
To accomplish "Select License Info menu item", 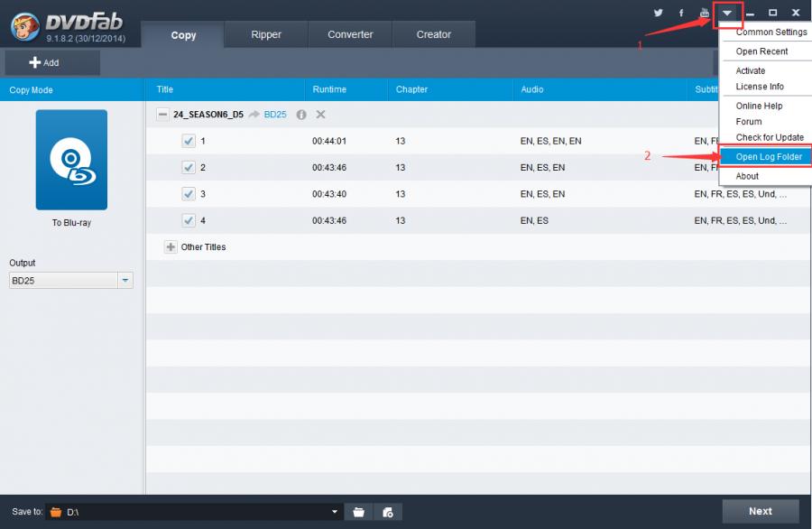I will tap(760, 87).
